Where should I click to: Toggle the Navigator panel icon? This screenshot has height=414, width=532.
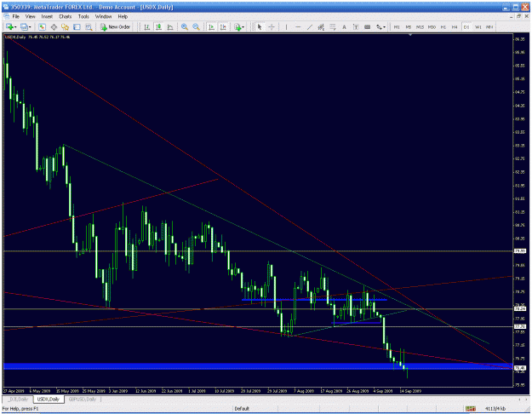point(66,26)
